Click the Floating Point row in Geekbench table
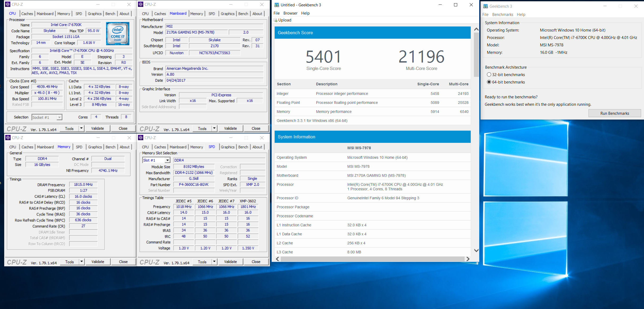Image resolution: width=644 pixels, height=309 pixels. click(x=373, y=103)
